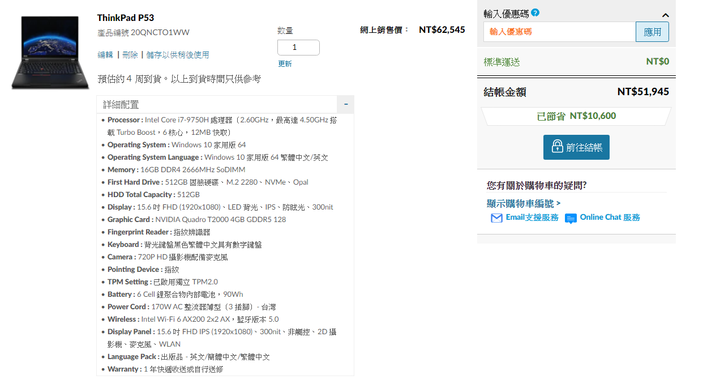
Task: Click the ThinkPad P53 product thumbnail
Action: 50,52
